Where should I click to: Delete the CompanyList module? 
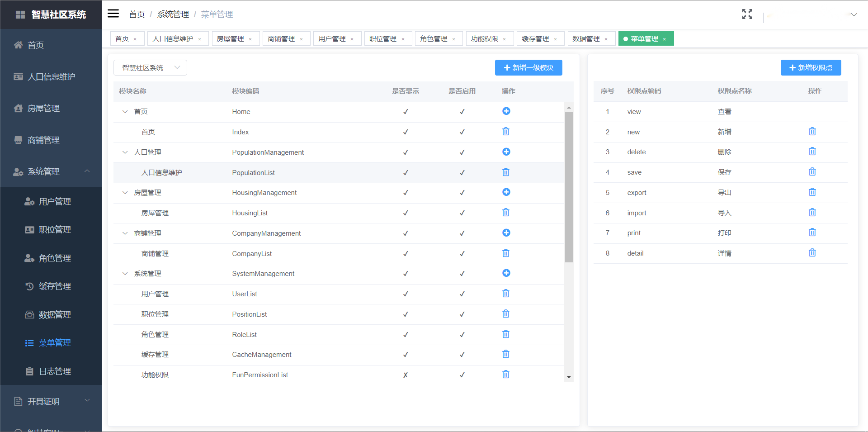[x=506, y=253]
